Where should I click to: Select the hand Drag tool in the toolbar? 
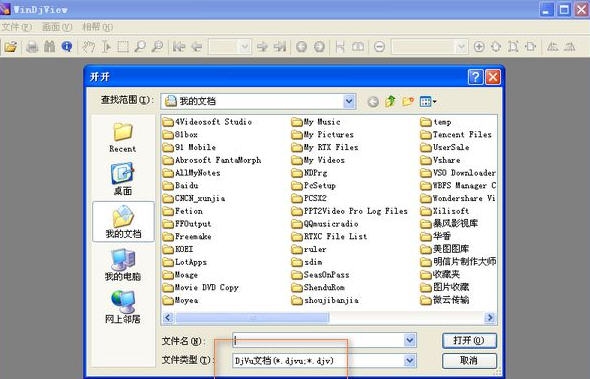(x=88, y=47)
